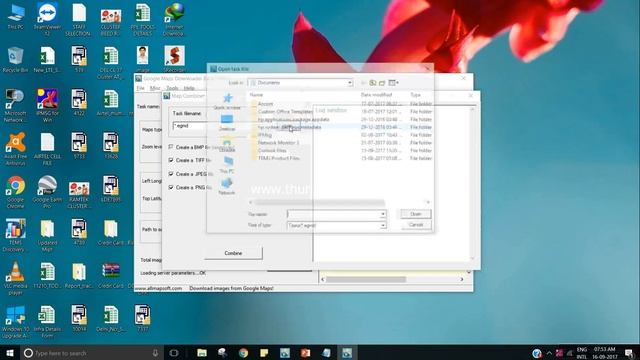Select the This PC desktop icon

[16, 17]
